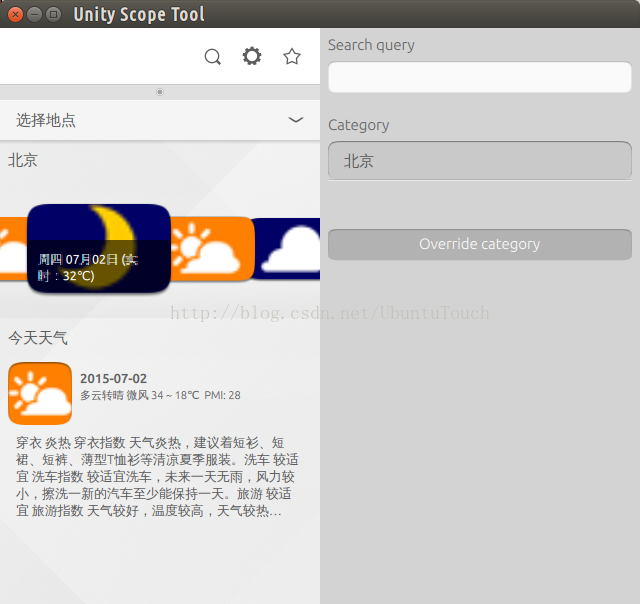The width and height of the screenshot is (640, 604).
Task: Open the Category 北京 combo box
Action: tap(480, 160)
